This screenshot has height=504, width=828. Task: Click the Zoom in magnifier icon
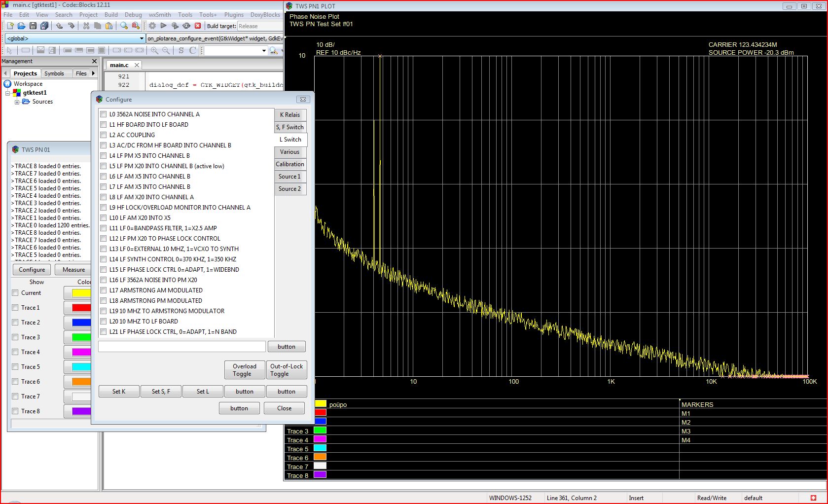point(155,50)
